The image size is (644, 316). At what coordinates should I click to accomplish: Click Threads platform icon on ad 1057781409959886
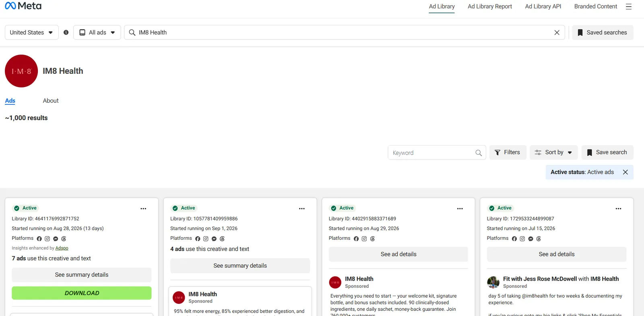[x=222, y=239]
